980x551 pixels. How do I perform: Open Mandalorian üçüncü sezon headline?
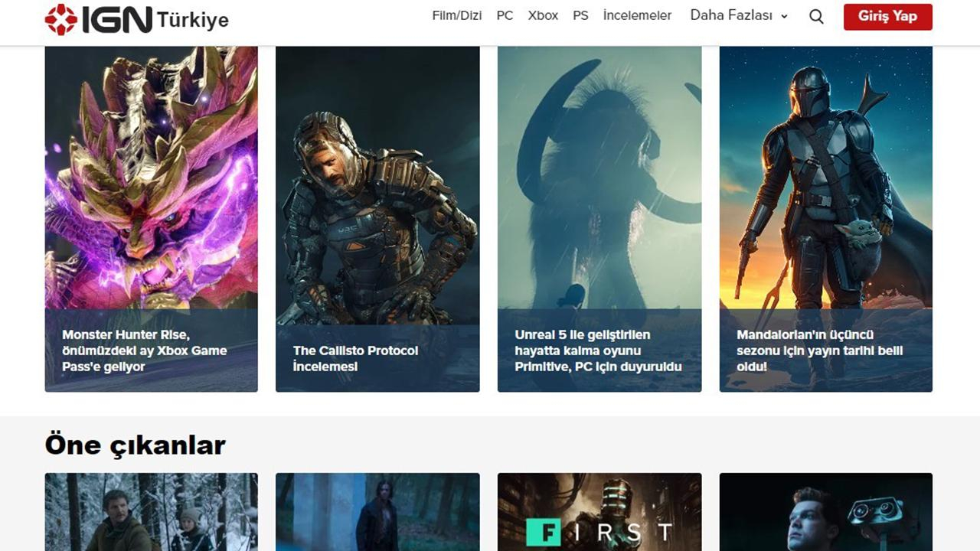pyautogui.click(x=819, y=350)
